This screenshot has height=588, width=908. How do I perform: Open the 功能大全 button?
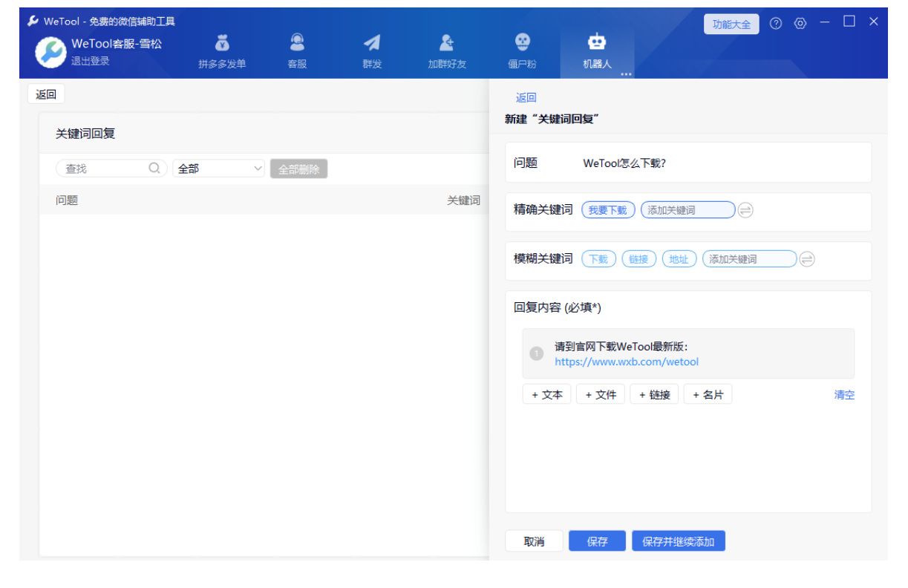731,24
